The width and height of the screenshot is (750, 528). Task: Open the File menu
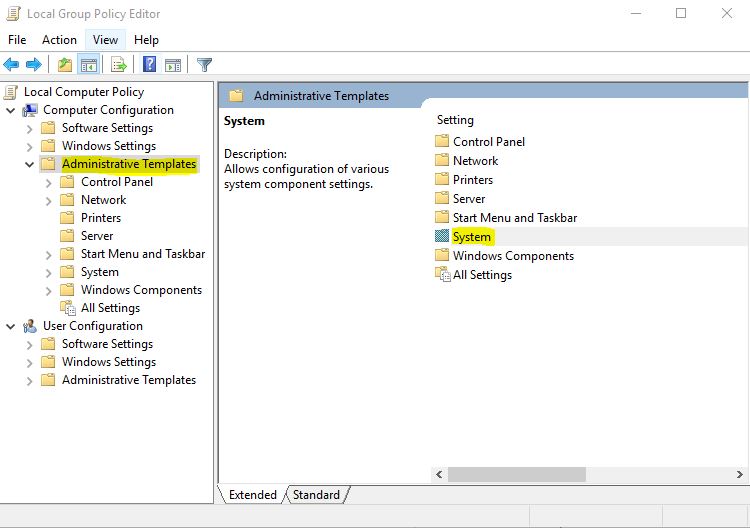pos(17,40)
